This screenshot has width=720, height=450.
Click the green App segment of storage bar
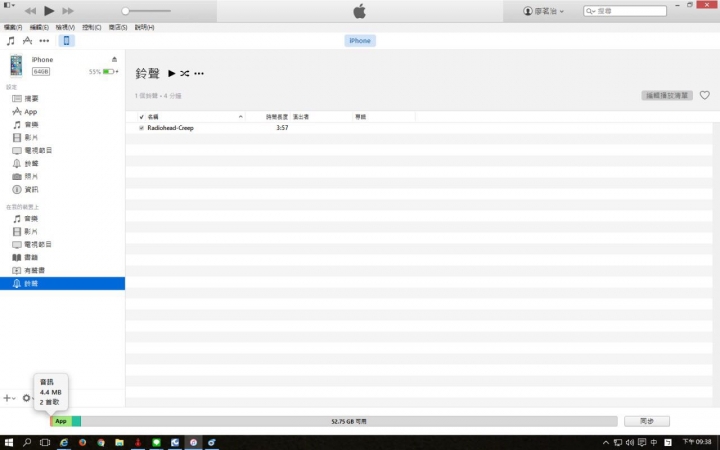coord(62,421)
